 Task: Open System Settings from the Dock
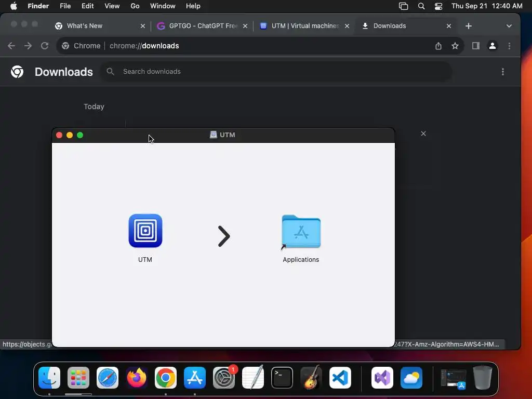(224, 378)
